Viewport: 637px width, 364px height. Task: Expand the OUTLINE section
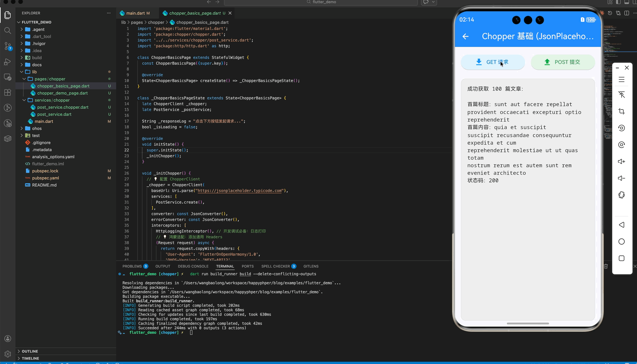click(x=30, y=351)
